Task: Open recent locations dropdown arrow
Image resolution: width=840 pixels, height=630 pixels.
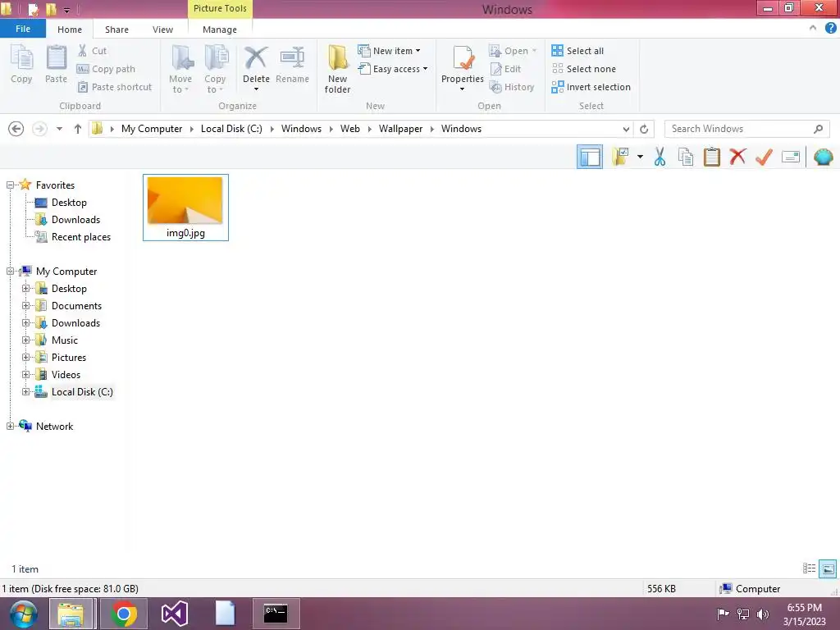Action: pos(59,129)
